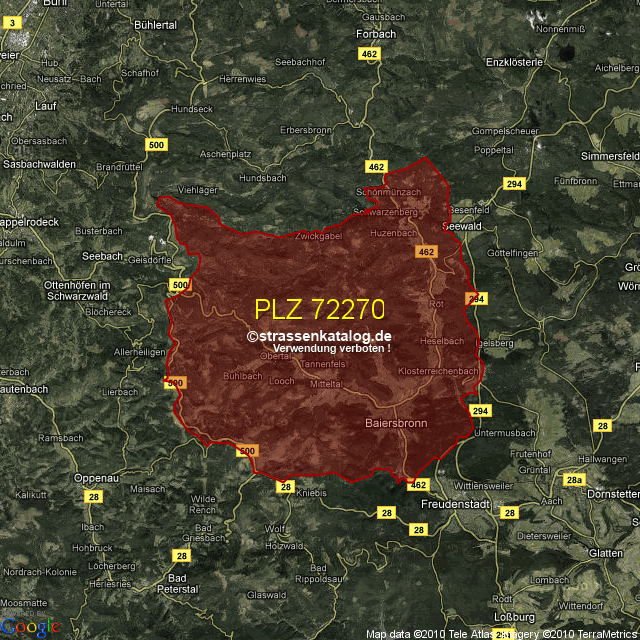Click the Freudenstadt town label
This screenshot has width=640, height=640.
coord(455,503)
